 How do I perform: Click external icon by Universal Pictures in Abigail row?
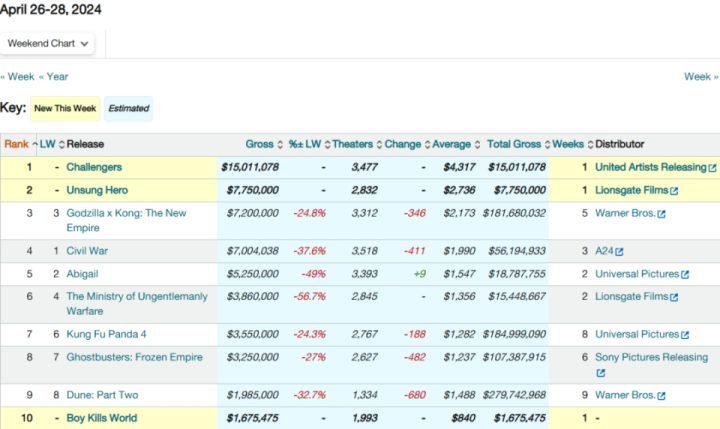pyautogui.click(x=685, y=275)
